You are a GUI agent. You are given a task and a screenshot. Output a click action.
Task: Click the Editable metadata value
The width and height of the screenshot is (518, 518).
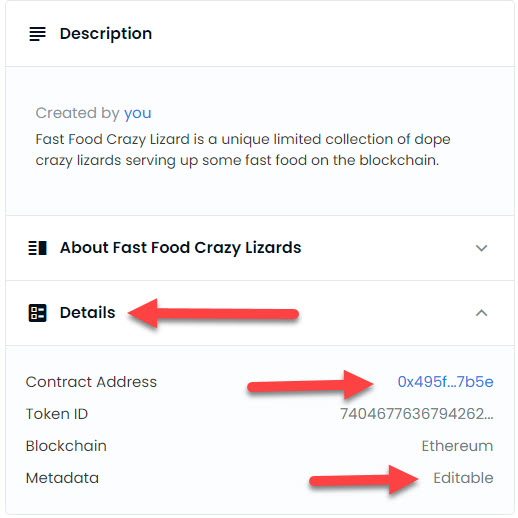pyautogui.click(x=463, y=478)
